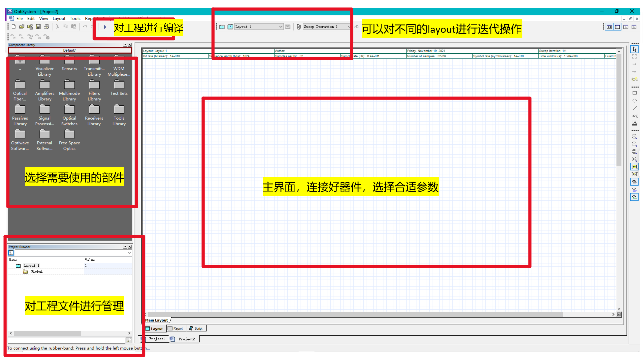Switch to the Report tab
The image size is (644, 363).
click(175, 329)
